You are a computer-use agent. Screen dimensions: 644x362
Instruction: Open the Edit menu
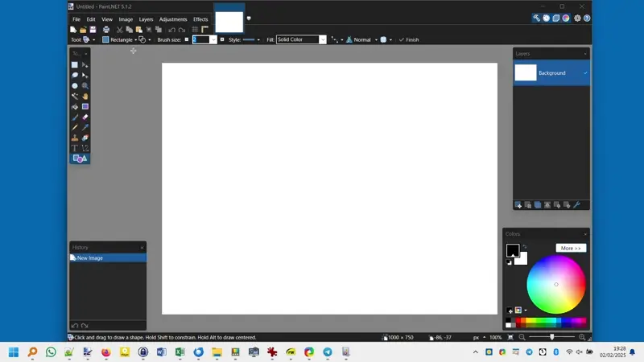coord(91,19)
